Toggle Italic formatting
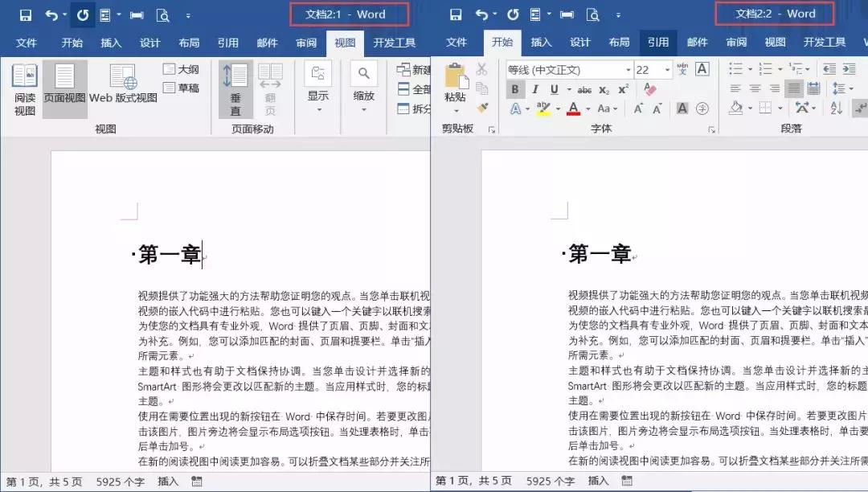The width and height of the screenshot is (868, 492). tap(534, 88)
